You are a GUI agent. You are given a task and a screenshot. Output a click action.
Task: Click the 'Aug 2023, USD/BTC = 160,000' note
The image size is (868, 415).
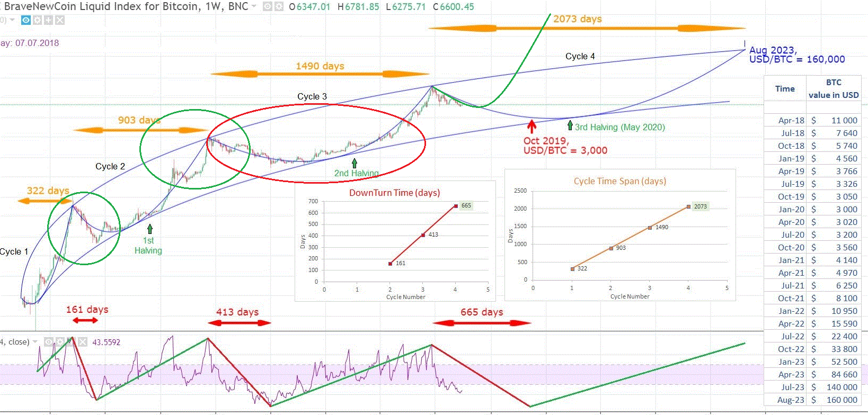[797, 55]
